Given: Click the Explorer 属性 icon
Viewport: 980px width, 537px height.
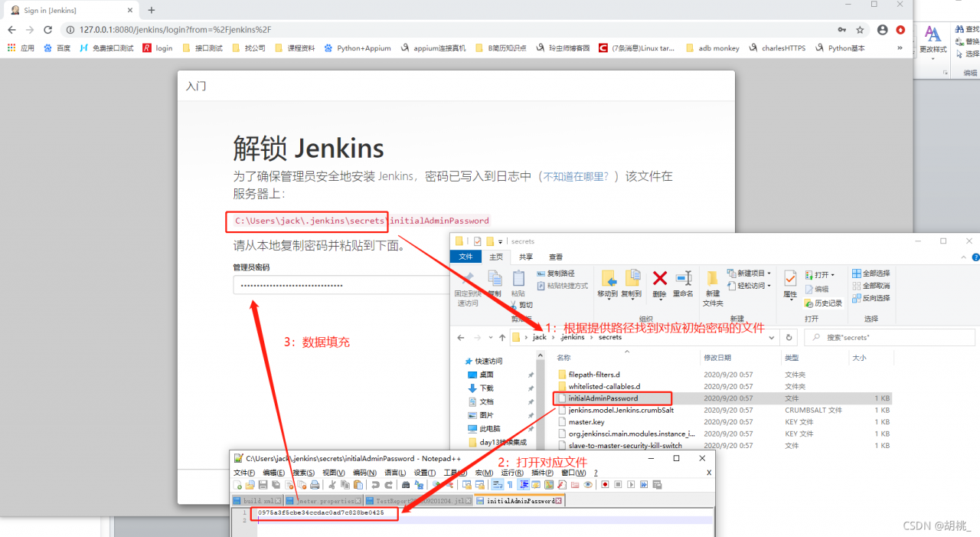Looking at the screenshot, I should click(x=790, y=279).
